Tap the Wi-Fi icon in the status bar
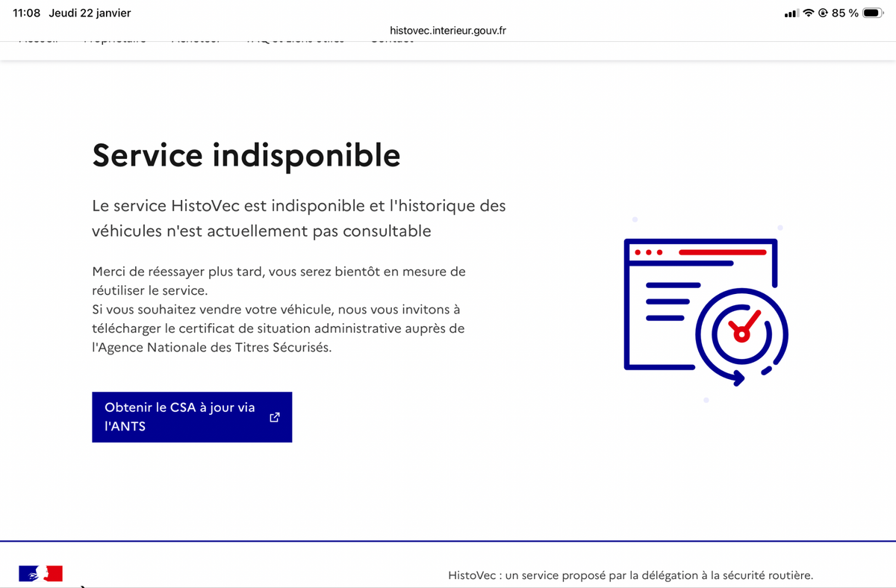The image size is (896, 588). coord(808,13)
